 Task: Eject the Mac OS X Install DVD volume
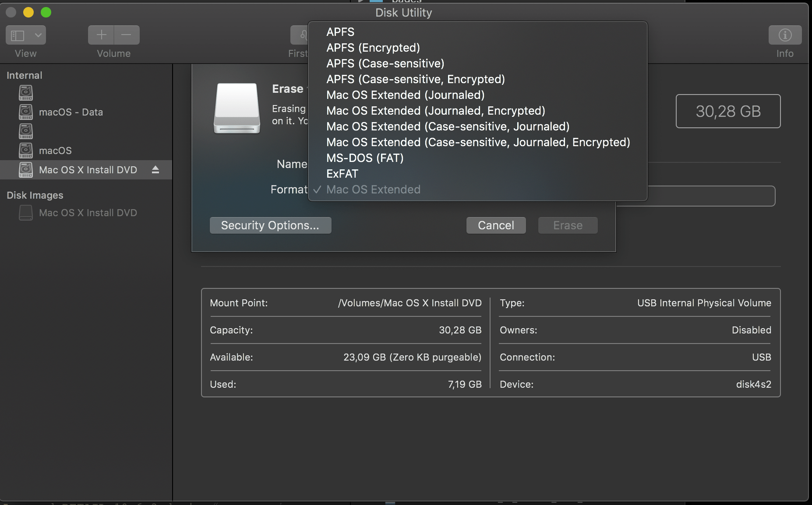pyautogui.click(x=155, y=170)
